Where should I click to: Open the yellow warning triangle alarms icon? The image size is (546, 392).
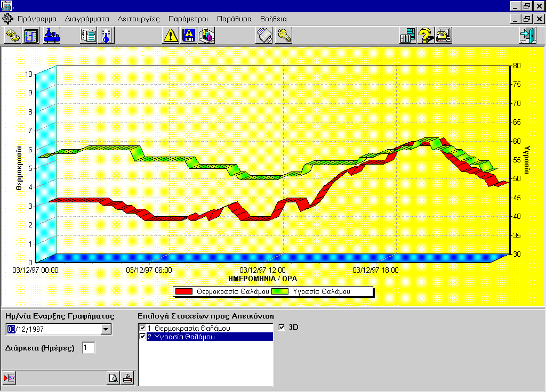click(x=171, y=36)
